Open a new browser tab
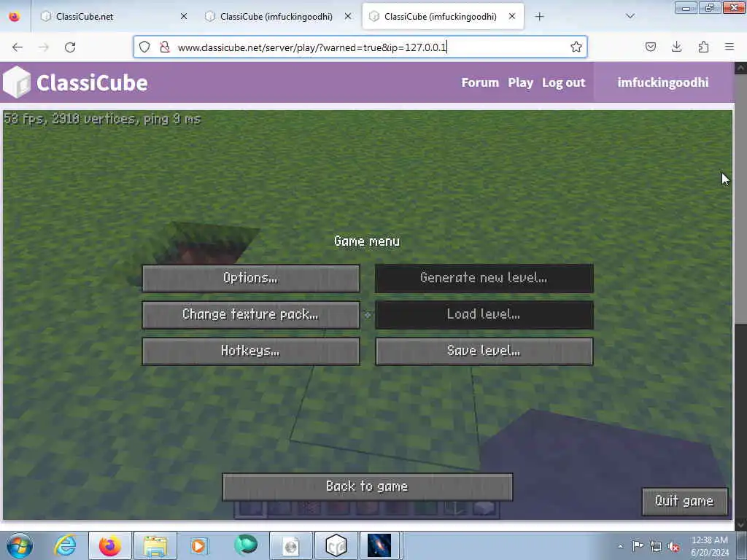 point(539,17)
